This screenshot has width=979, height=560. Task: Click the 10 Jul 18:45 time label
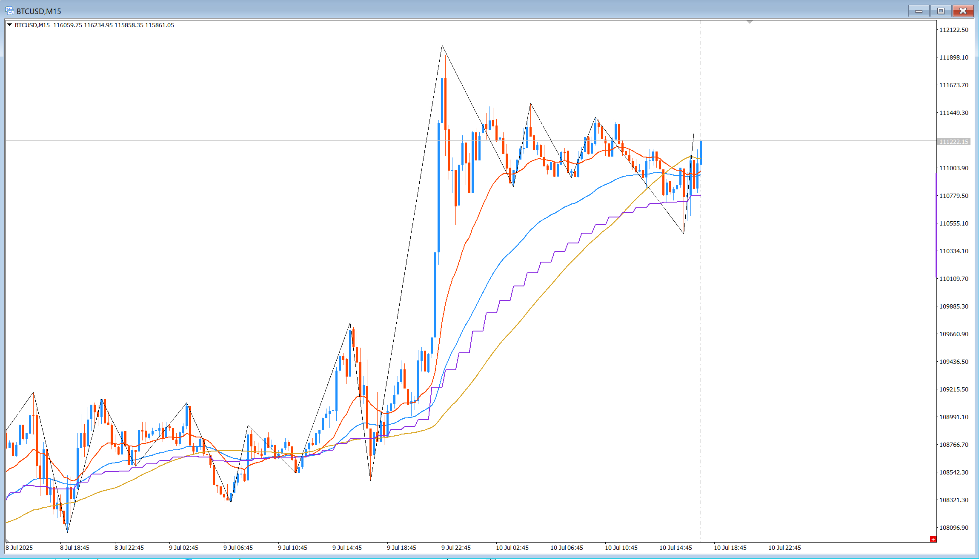coord(730,548)
